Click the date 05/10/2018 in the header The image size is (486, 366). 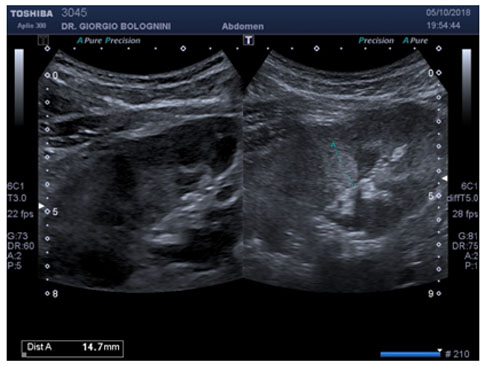click(448, 13)
